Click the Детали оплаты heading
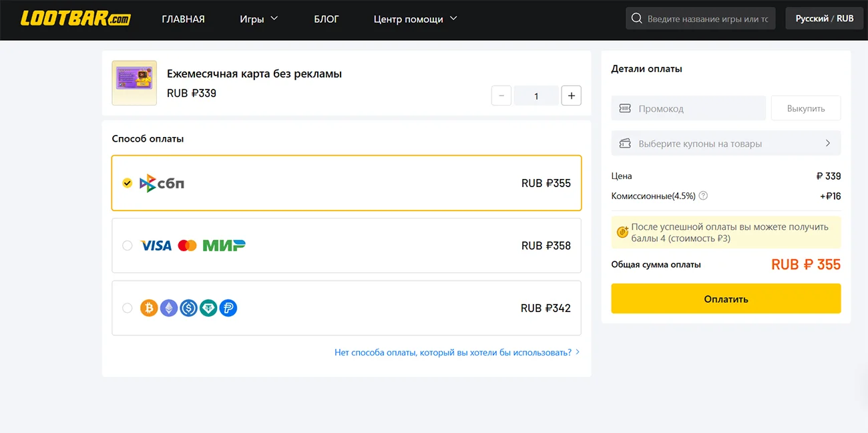 (x=647, y=69)
